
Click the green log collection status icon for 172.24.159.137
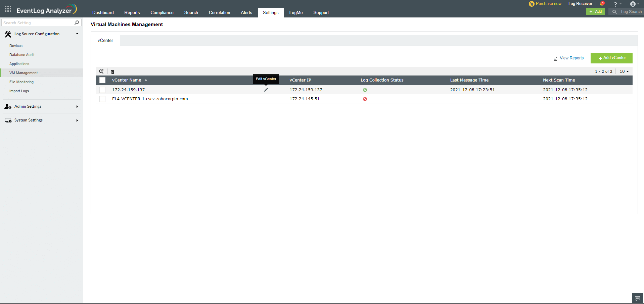click(x=365, y=90)
